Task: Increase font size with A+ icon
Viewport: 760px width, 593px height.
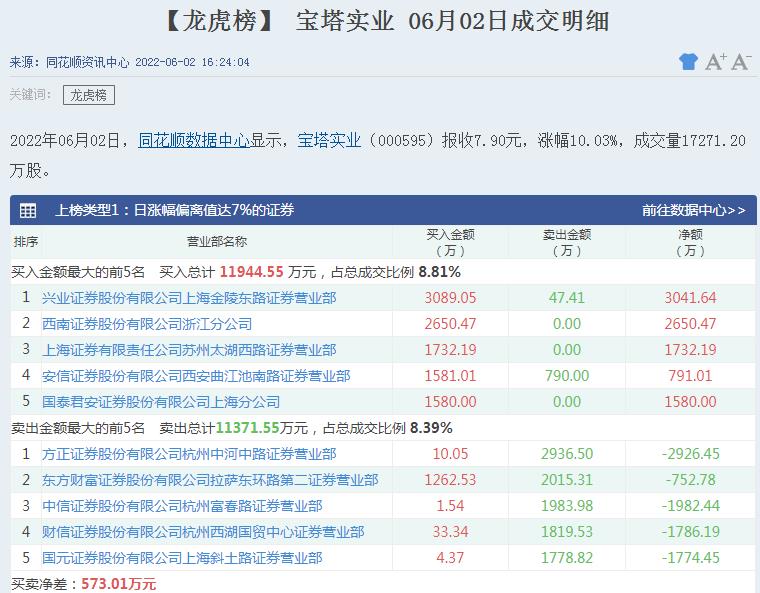Action: click(x=715, y=62)
